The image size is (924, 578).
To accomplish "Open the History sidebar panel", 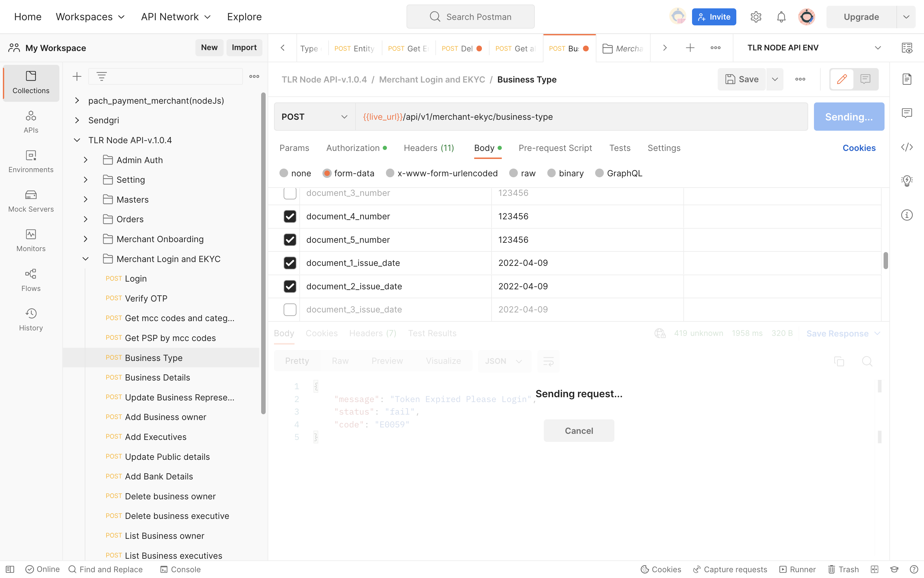I will click(x=31, y=320).
